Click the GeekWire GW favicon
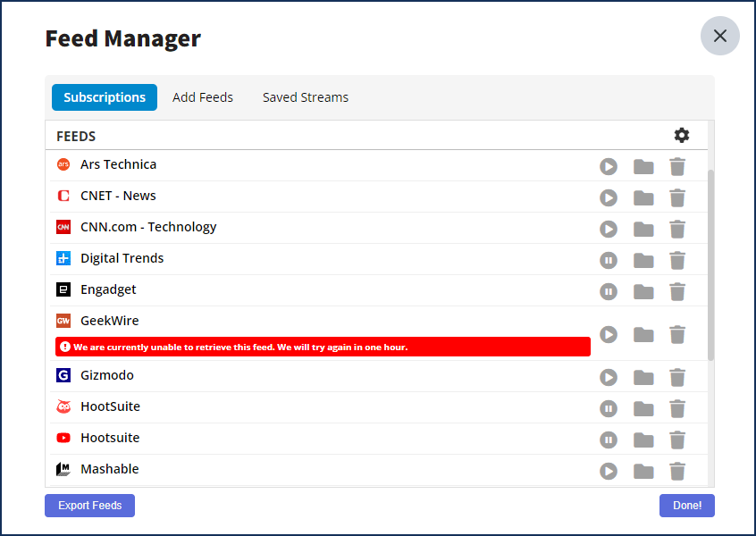 [x=63, y=321]
